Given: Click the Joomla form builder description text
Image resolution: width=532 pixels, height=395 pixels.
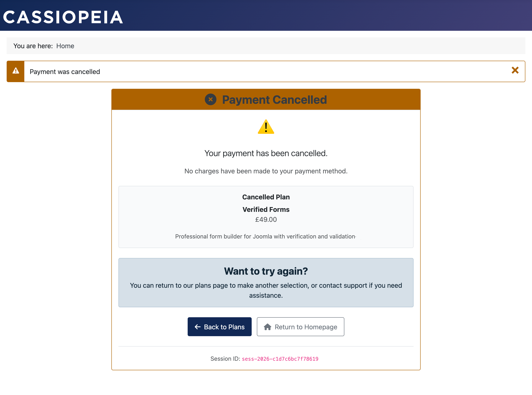Looking at the screenshot, I should (265, 236).
